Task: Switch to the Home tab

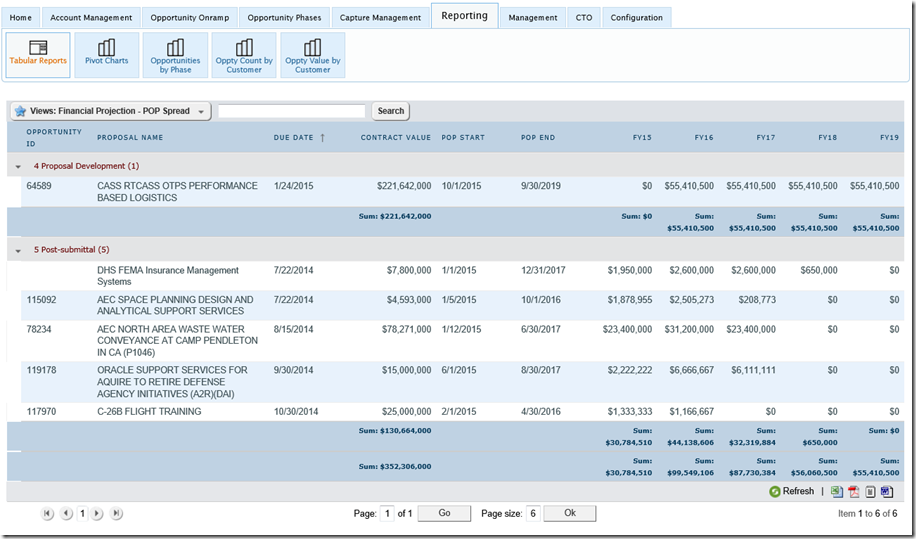Action: tap(20, 18)
